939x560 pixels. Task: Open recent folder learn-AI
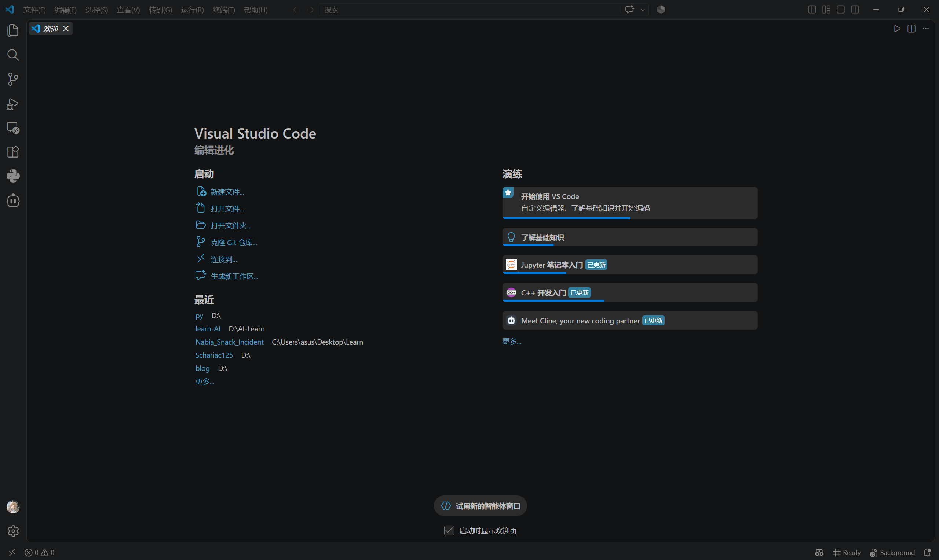tap(208, 329)
